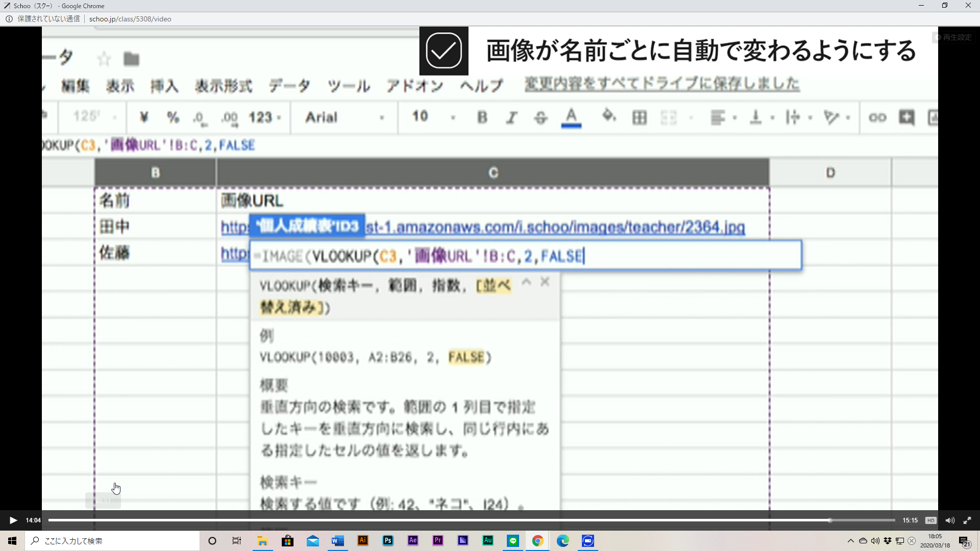Toggle HD quality badge
980x551 pixels.
[x=931, y=520]
